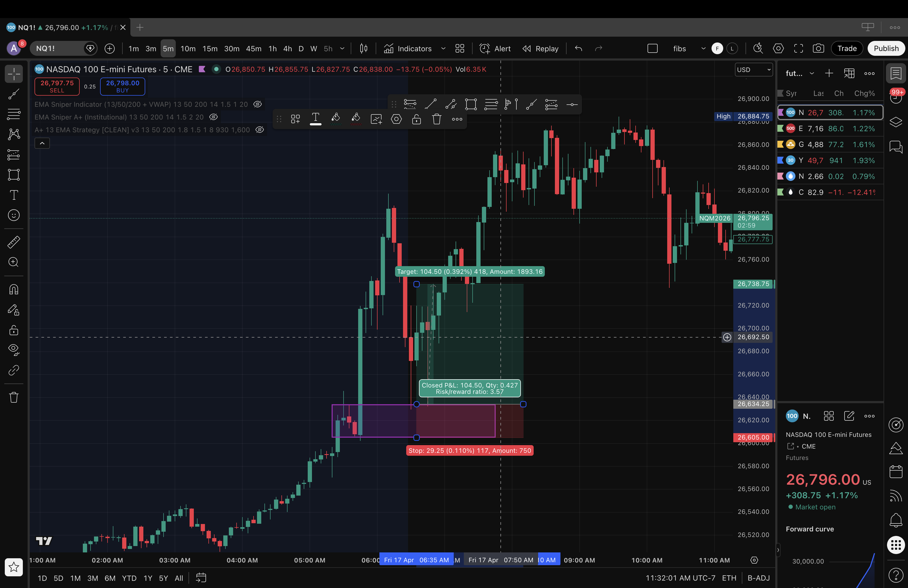
Task: Show the EMA Sniper Indicator via eye icon
Action: 258,104
